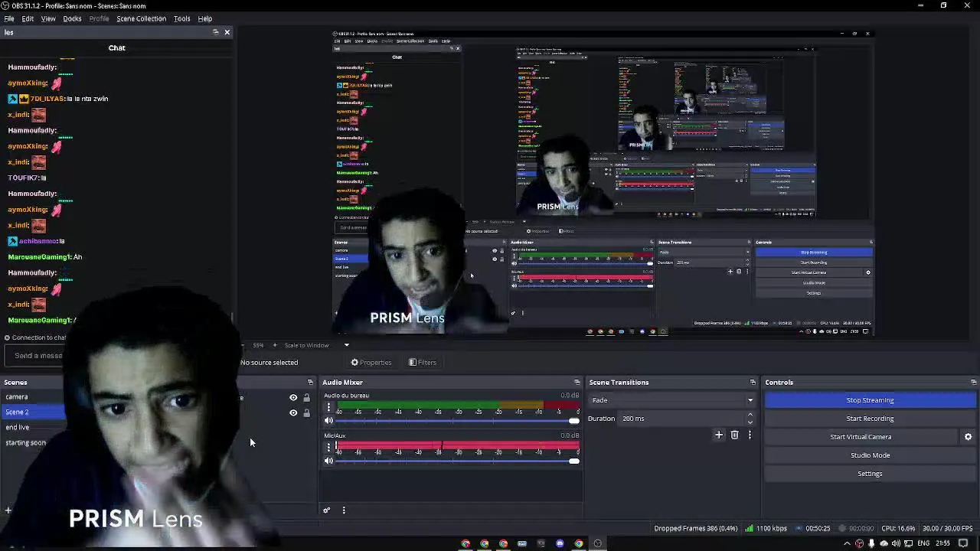Viewport: 980px width, 551px height.
Task: Click the microphone tray icon
Action: [871, 543]
